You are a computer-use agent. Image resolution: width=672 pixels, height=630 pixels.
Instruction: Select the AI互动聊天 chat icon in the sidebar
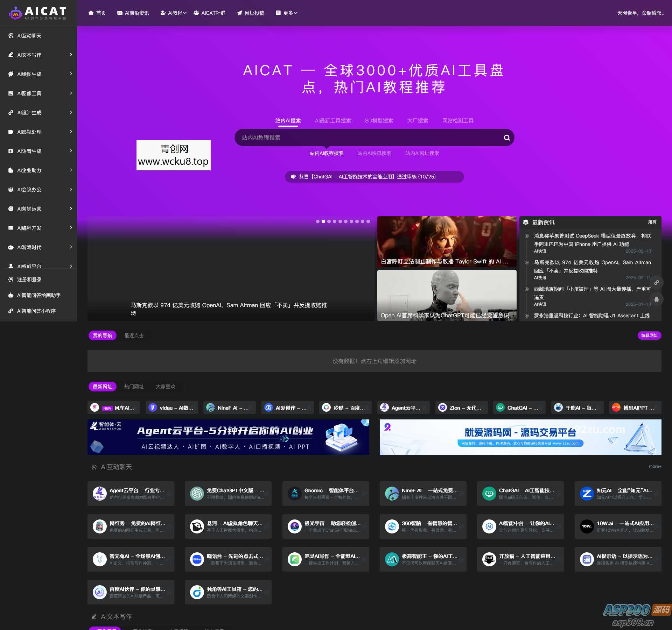point(10,35)
